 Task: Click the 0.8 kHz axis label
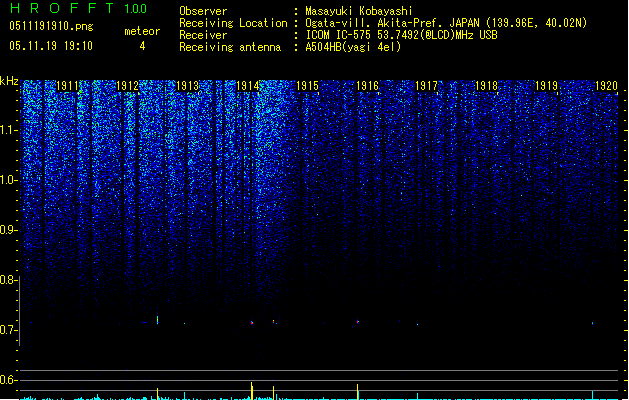pyautogui.click(x=8, y=280)
